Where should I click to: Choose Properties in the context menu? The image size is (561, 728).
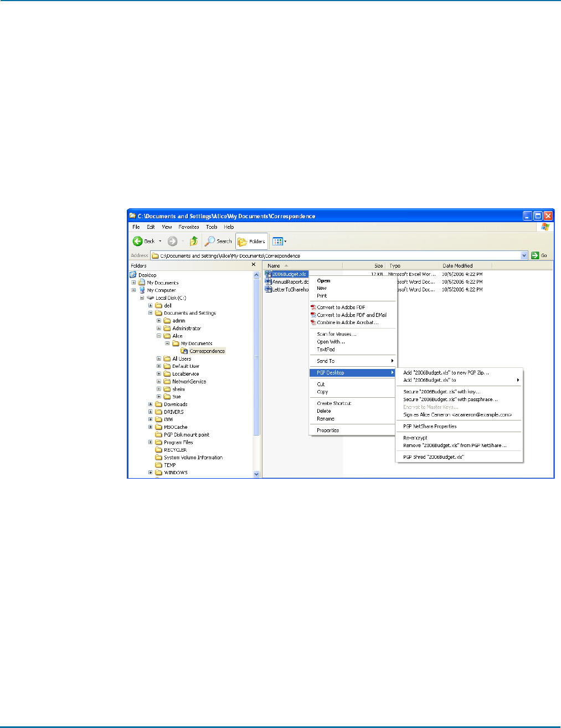coord(353,430)
